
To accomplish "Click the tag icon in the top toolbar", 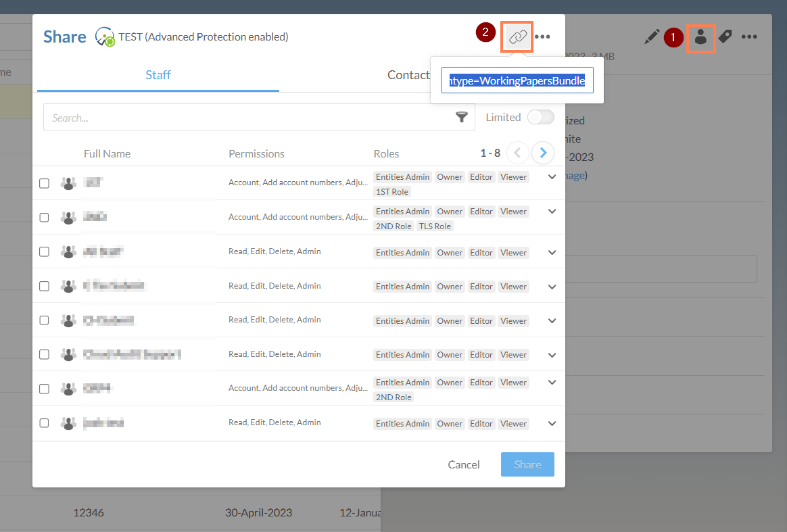I will [725, 38].
